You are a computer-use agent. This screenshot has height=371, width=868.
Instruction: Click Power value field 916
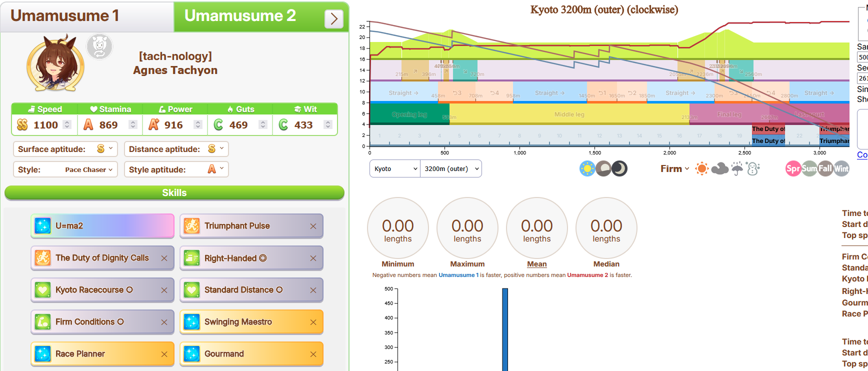(173, 124)
